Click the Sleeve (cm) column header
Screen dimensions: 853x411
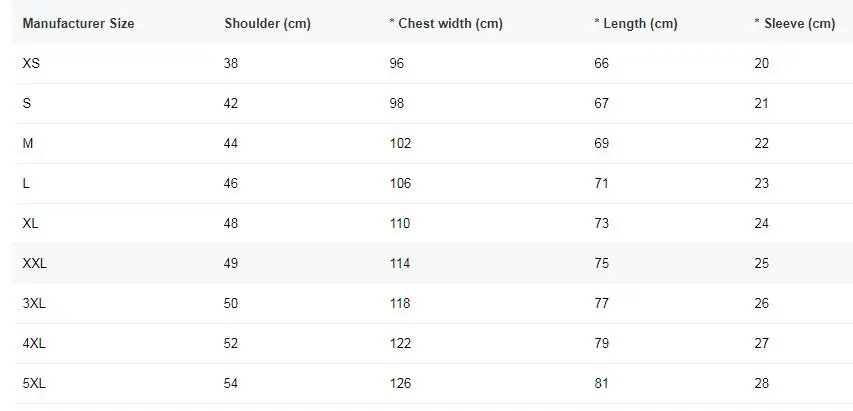[x=794, y=23]
